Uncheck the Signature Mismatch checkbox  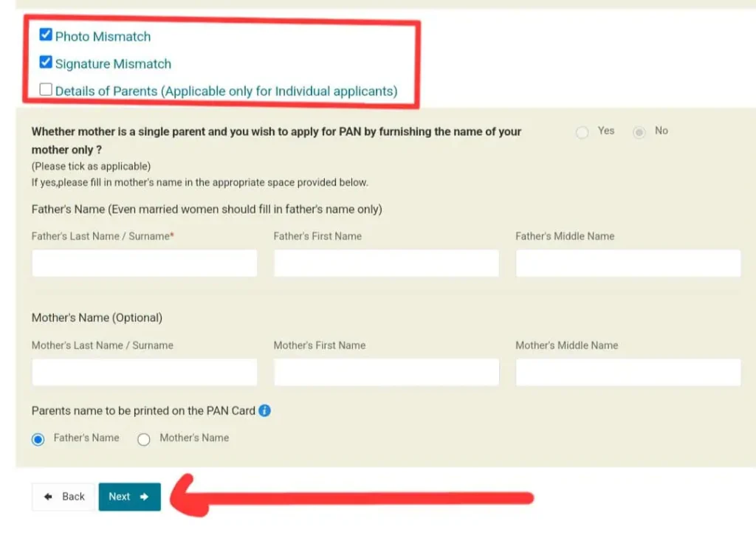[46, 62]
